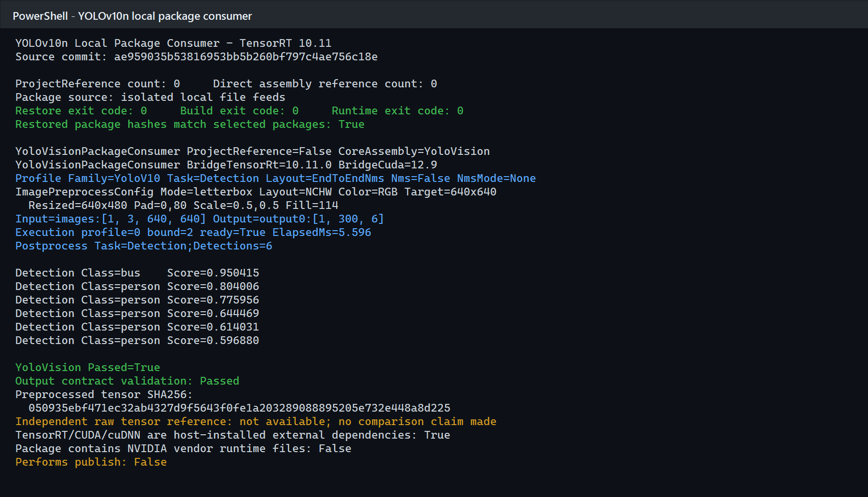Click the Source commit hash line
This screenshot has height=497, width=868.
[196, 56]
